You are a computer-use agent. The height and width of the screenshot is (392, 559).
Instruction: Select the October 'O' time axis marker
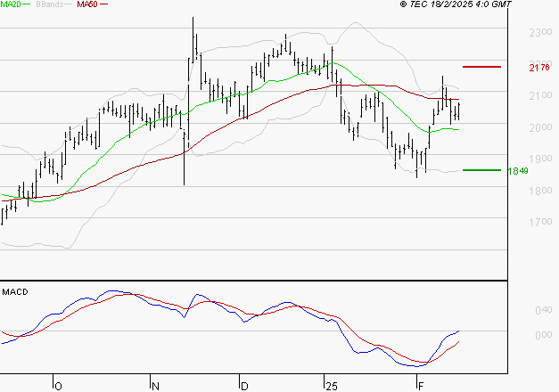[x=59, y=386]
